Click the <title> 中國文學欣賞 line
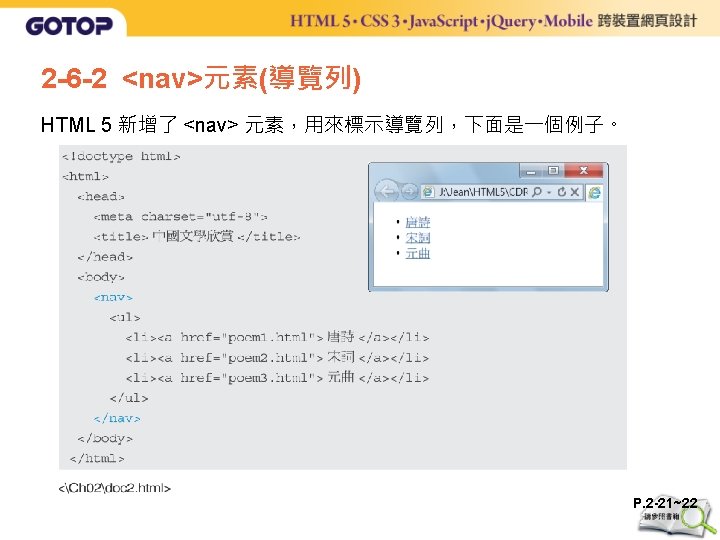 point(197,237)
